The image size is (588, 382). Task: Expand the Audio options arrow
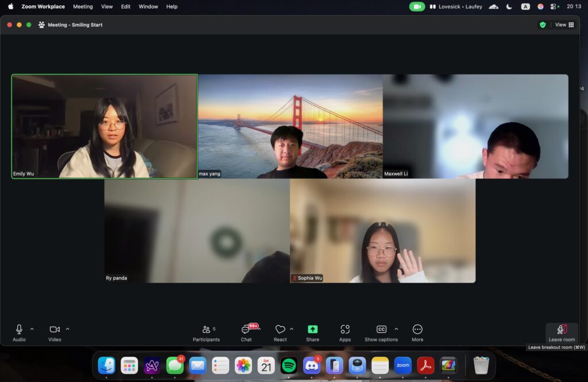coord(32,329)
